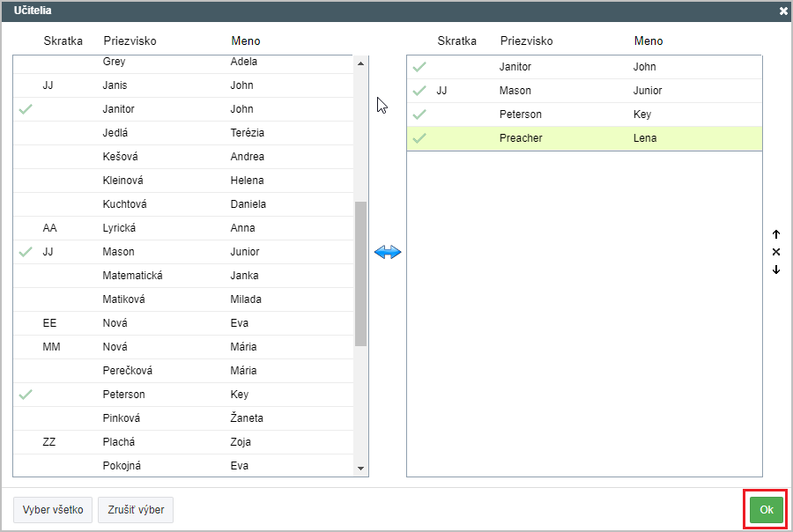The height and width of the screenshot is (532, 793).
Task: Select teacher Lyrická Anna
Action: coord(183,228)
